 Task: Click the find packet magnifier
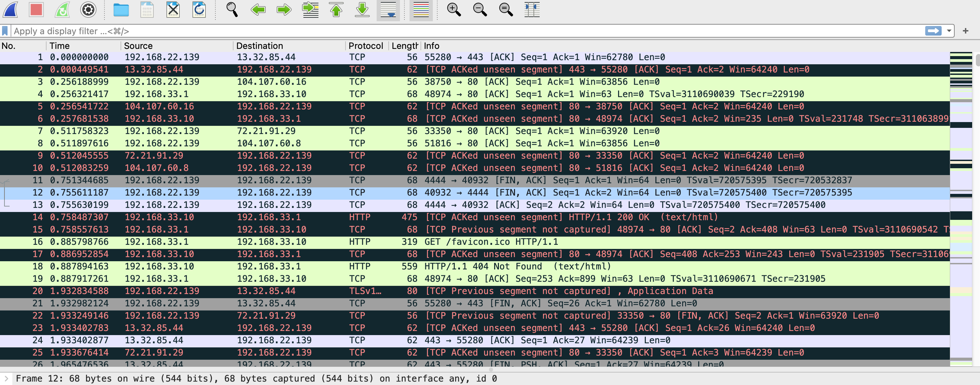[x=232, y=10]
